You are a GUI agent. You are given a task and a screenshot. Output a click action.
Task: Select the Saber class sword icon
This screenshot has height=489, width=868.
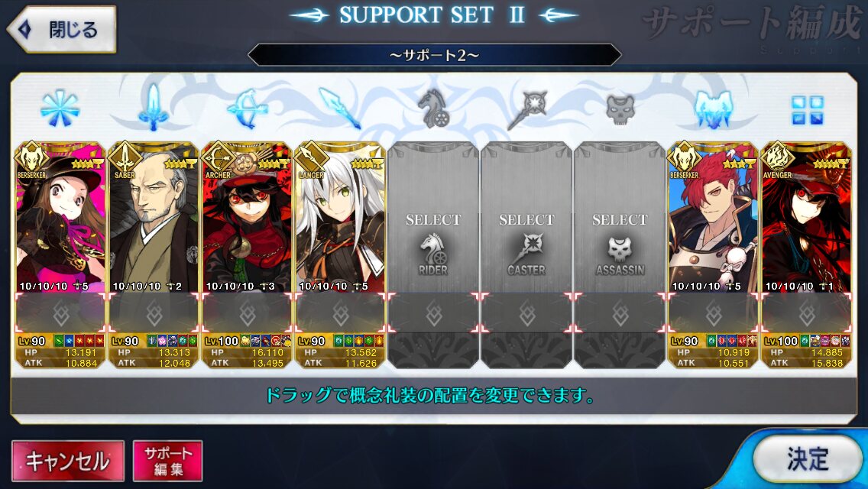[x=154, y=108]
